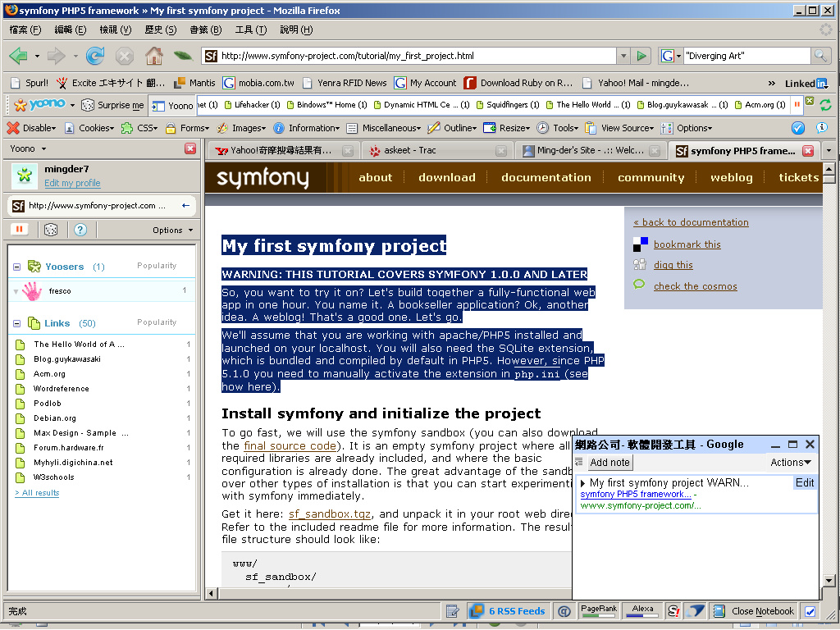Image resolution: width=840 pixels, height=630 pixels.
Task: Close the Yoono sidebar with red X
Action: [x=190, y=149]
